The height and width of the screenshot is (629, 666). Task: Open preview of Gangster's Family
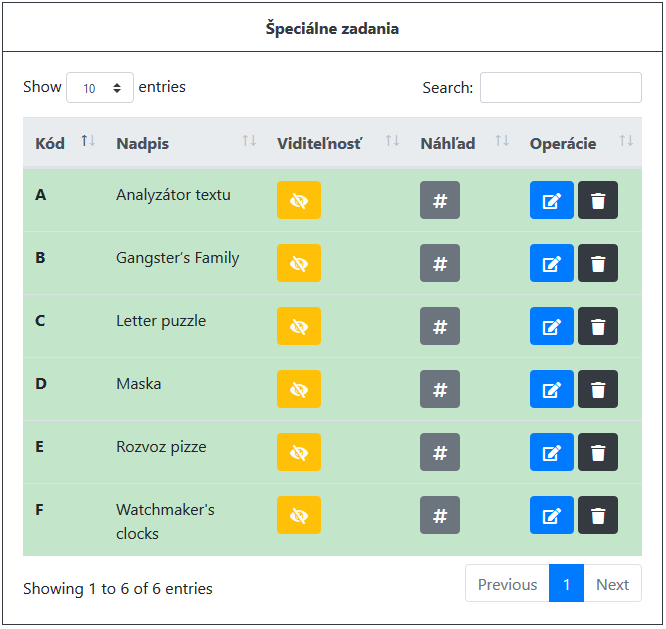click(440, 263)
